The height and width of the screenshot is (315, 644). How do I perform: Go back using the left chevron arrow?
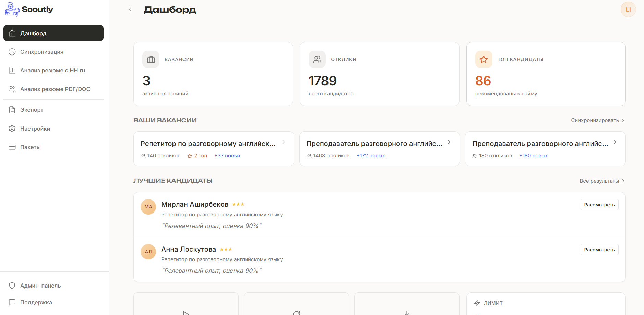[130, 10]
